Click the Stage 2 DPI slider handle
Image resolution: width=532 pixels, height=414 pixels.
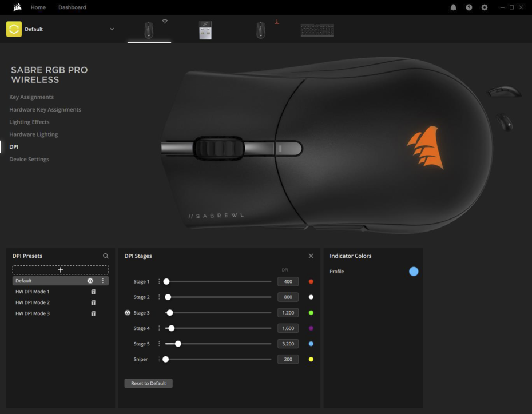168,297
